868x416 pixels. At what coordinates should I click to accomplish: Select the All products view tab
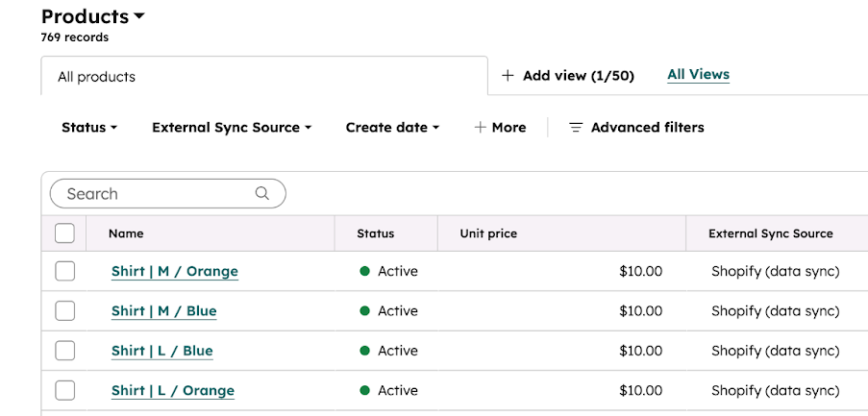tap(264, 76)
